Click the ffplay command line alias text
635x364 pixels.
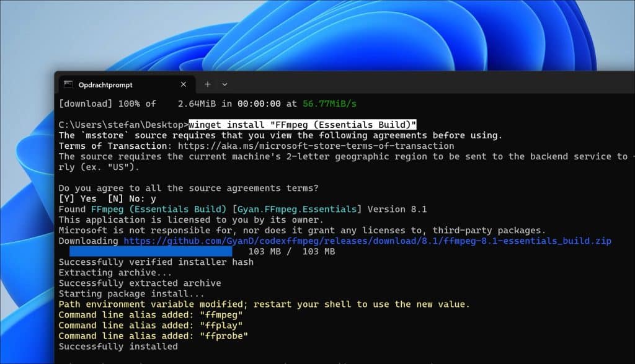click(x=222, y=325)
